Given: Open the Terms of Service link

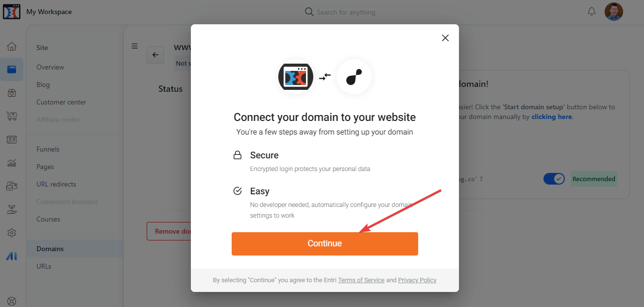Looking at the screenshot, I should (x=361, y=280).
